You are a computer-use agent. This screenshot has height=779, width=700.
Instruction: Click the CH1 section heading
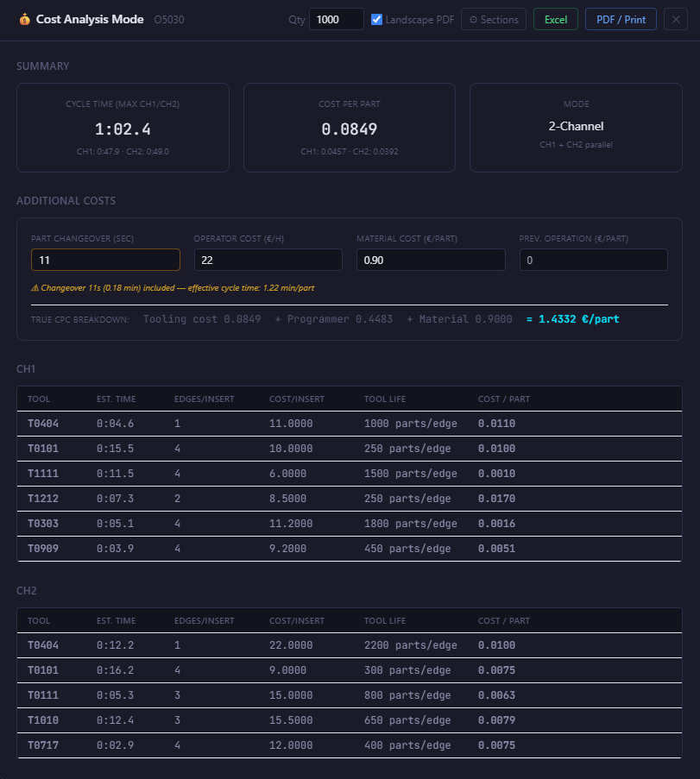(26, 369)
